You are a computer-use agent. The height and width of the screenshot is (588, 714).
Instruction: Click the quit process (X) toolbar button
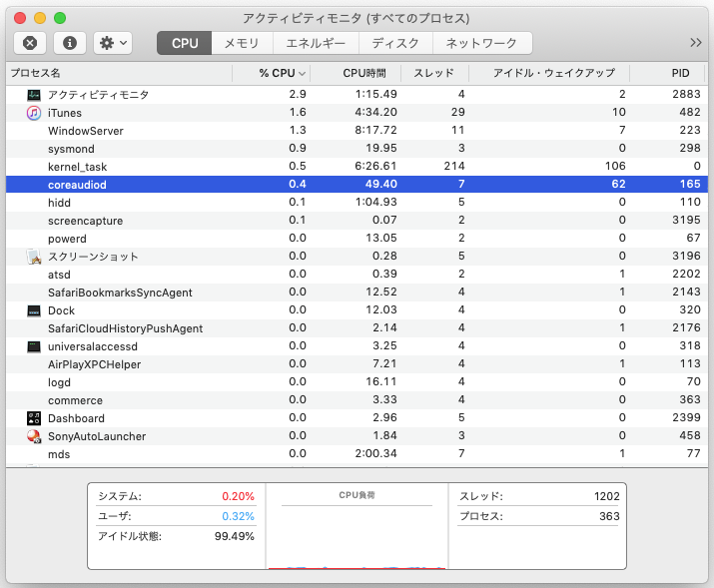(x=30, y=43)
